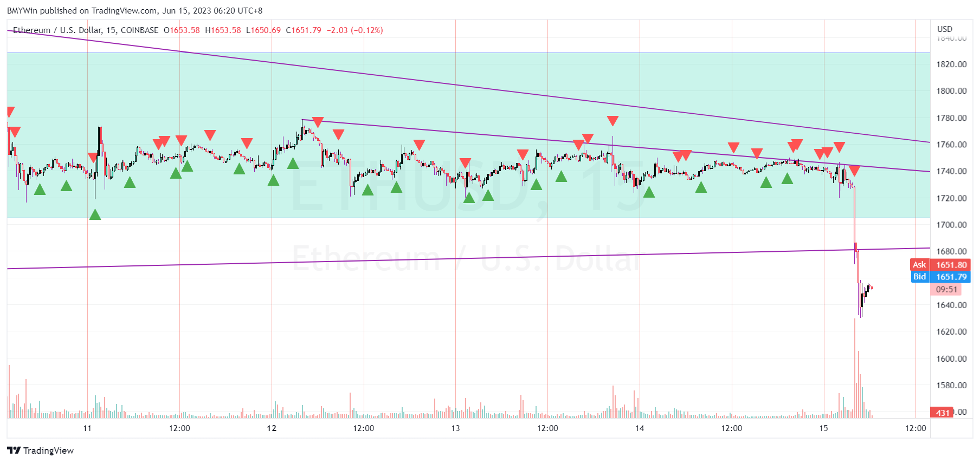Click the 1760.00 price axis label
Viewport: 980px width, 463px height.
pos(951,145)
